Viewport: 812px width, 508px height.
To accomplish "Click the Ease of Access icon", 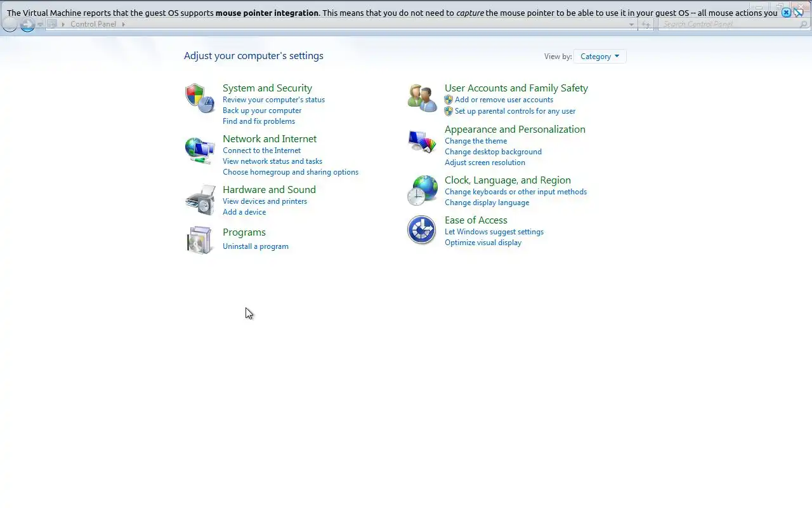I will point(422,230).
